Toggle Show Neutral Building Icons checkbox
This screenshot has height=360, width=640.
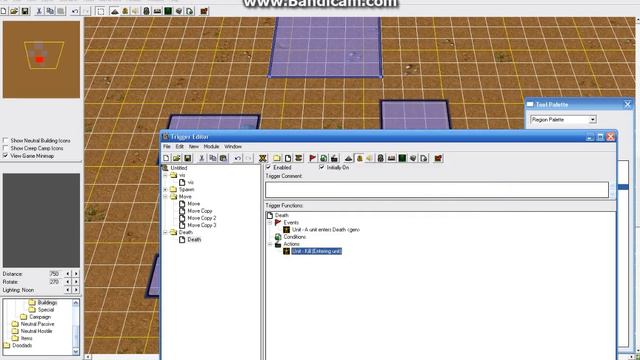[x=5, y=140]
